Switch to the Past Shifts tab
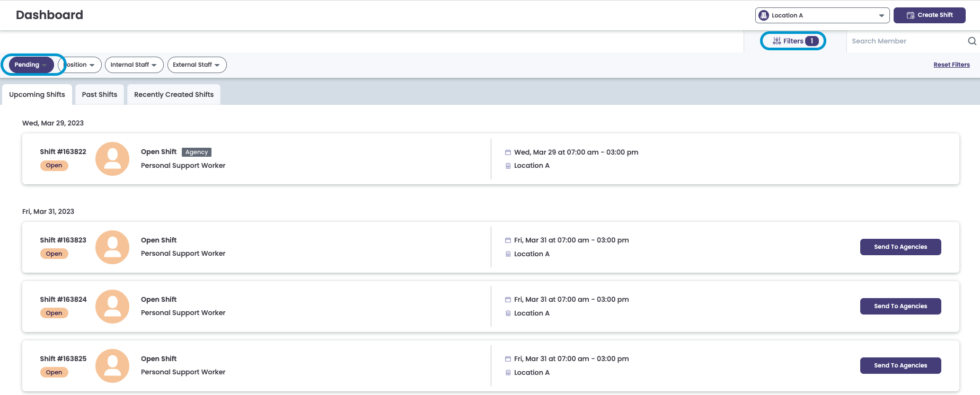This screenshot has width=980, height=395. tap(99, 94)
